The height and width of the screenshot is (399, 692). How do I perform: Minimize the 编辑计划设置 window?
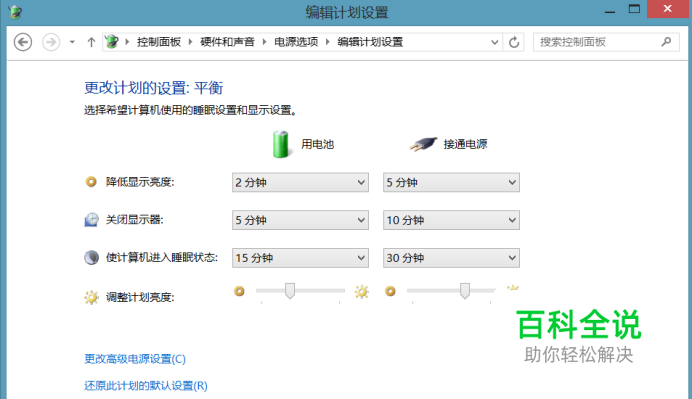click(x=610, y=11)
